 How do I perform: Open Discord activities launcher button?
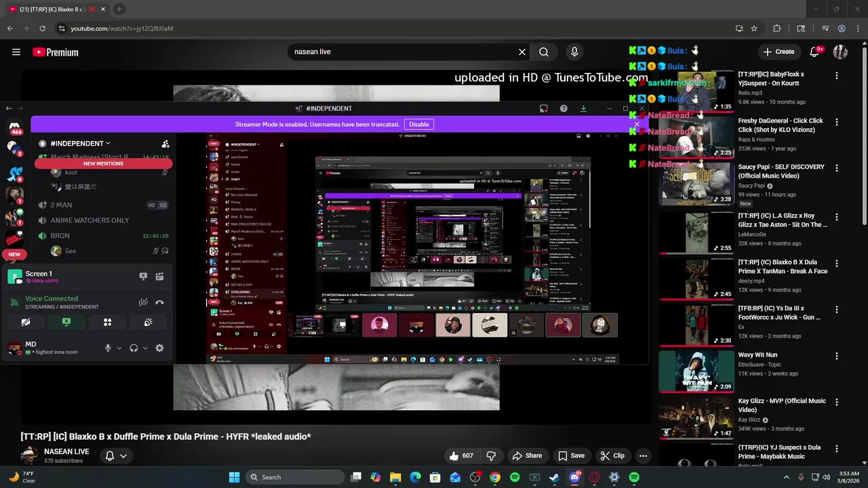pos(107,322)
